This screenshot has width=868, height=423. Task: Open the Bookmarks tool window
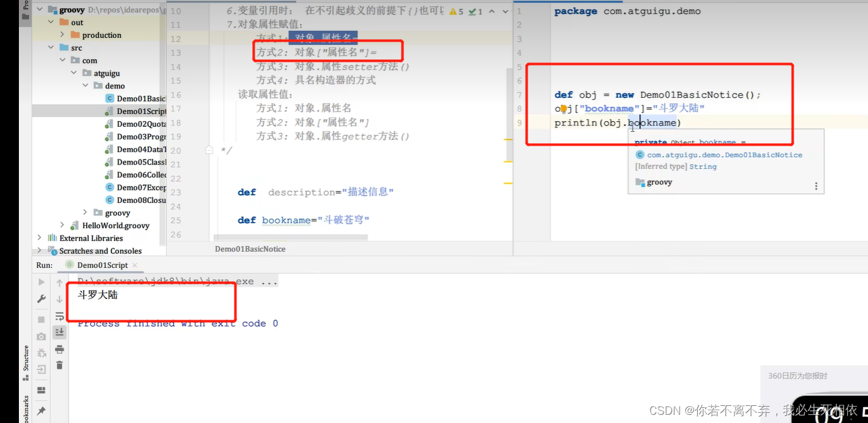pos(26,409)
